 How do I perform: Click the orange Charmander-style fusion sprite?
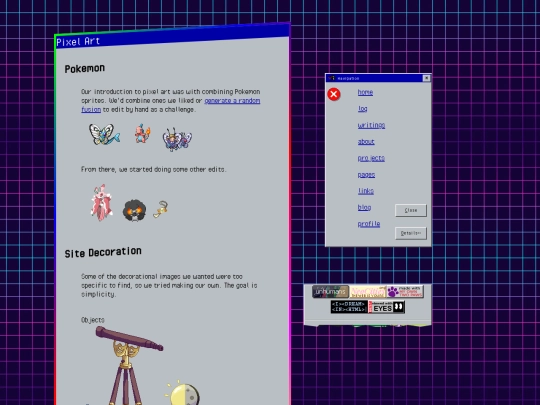point(142,133)
